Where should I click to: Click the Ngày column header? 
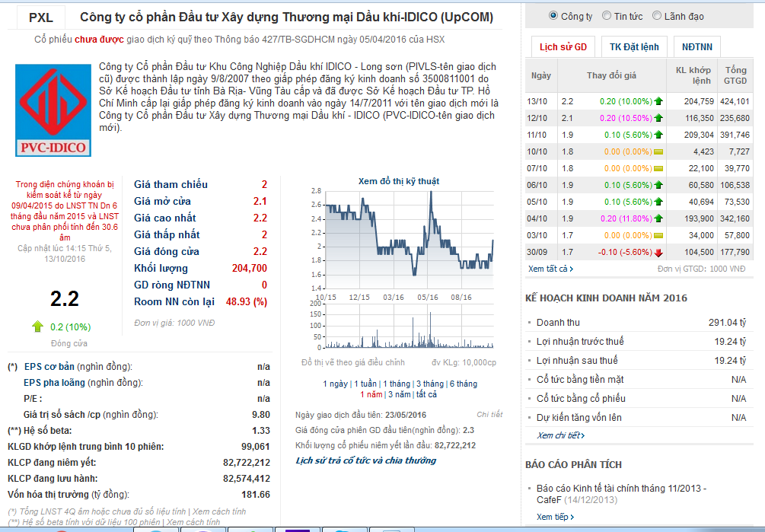pos(541,75)
